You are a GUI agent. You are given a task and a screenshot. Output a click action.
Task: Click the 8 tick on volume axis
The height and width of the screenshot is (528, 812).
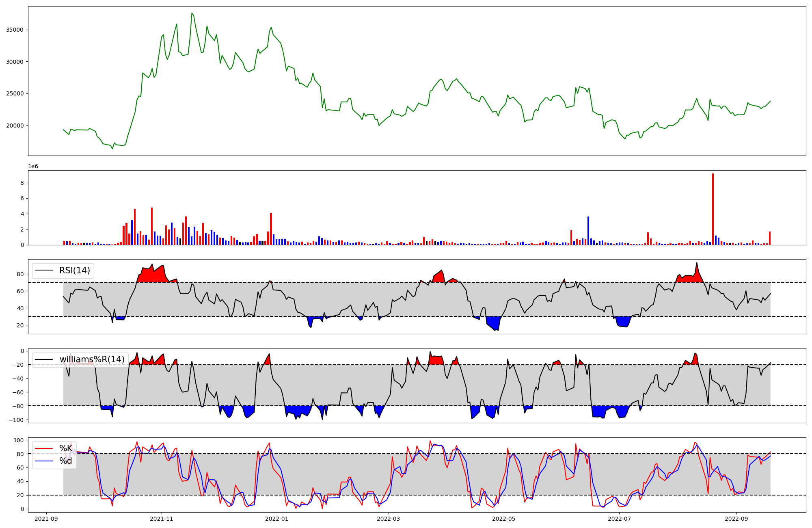click(22, 183)
